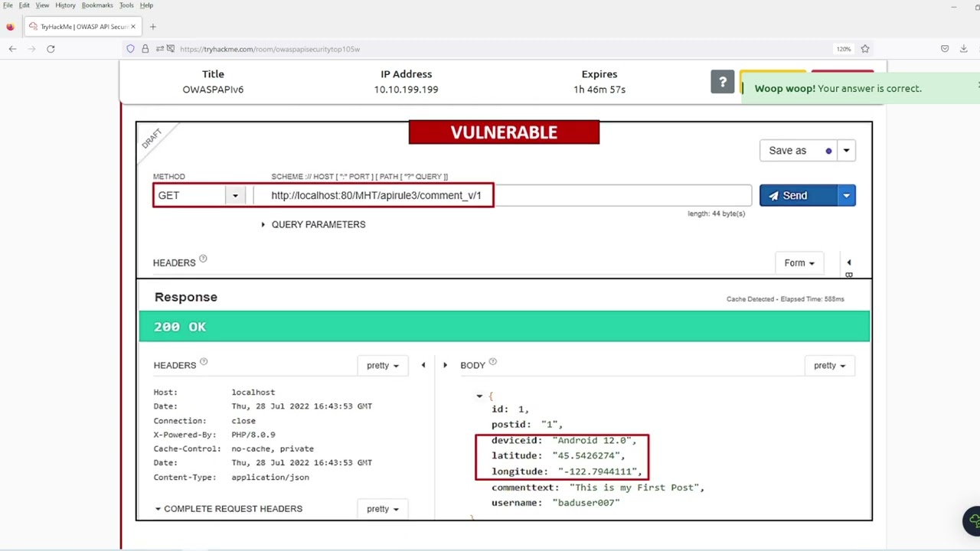Click the site padlock icon
The image size is (980, 551).
145,49
